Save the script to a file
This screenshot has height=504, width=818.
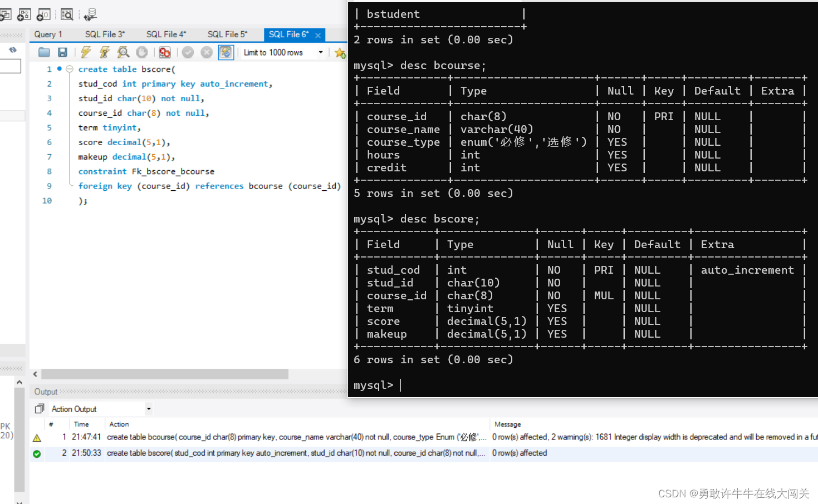(x=62, y=52)
